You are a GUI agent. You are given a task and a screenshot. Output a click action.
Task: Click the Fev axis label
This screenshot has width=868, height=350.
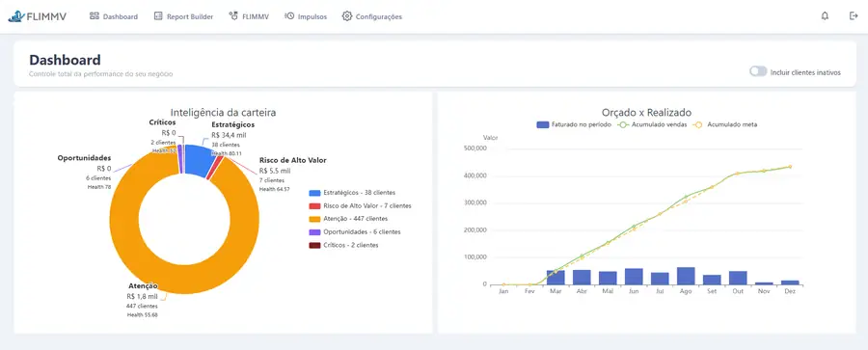point(529,291)
